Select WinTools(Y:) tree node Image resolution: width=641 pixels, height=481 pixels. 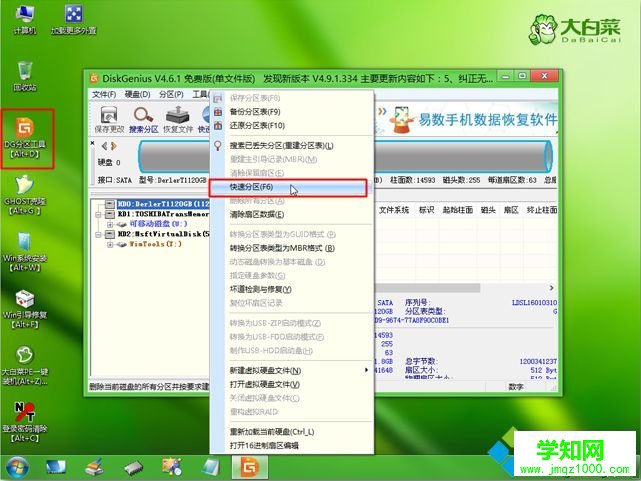[155, 244]
